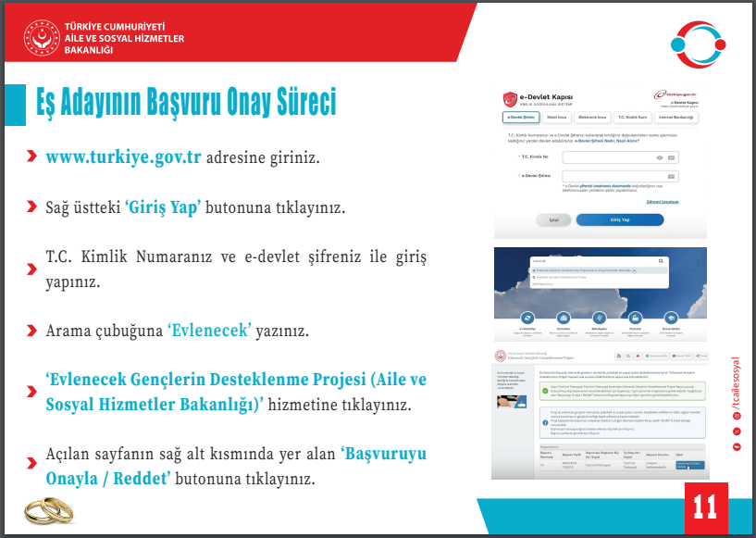756x538 pixels.
Task: Click the 'Evlenecek' keyword in fourth bullet
Action: click(x=209, y=331)
